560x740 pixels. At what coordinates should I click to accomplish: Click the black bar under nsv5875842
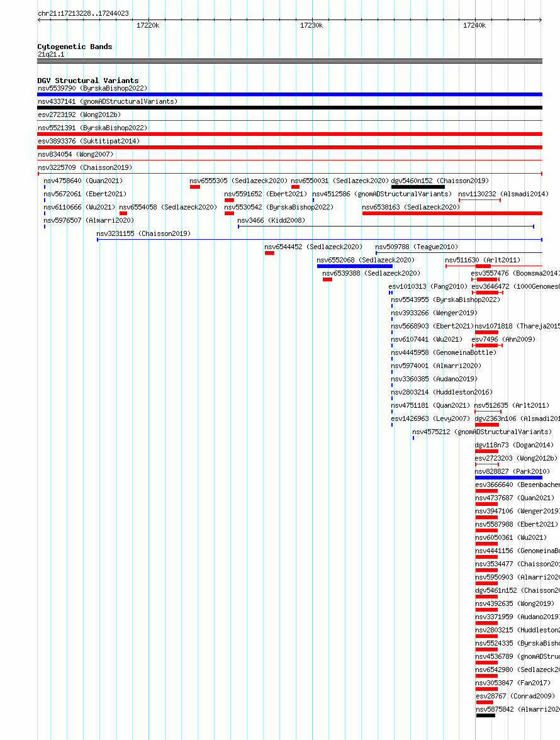point(486,715)
